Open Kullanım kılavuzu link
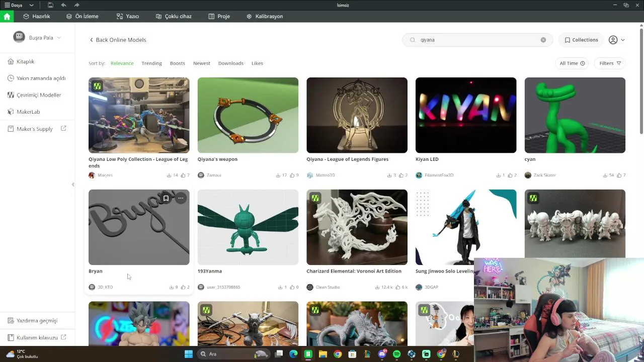This screenshot has height=362, width=644. click(x=38, y=337)
